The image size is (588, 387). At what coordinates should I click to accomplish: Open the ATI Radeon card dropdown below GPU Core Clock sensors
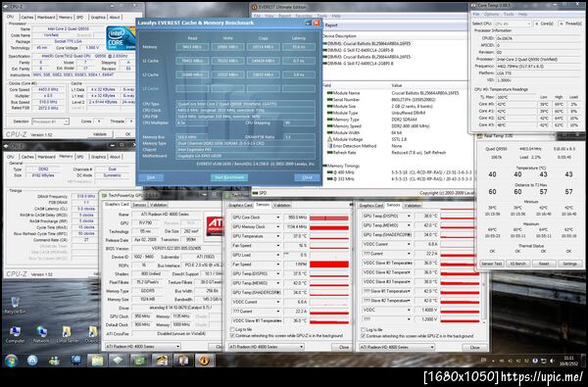[x=267, y=347]
